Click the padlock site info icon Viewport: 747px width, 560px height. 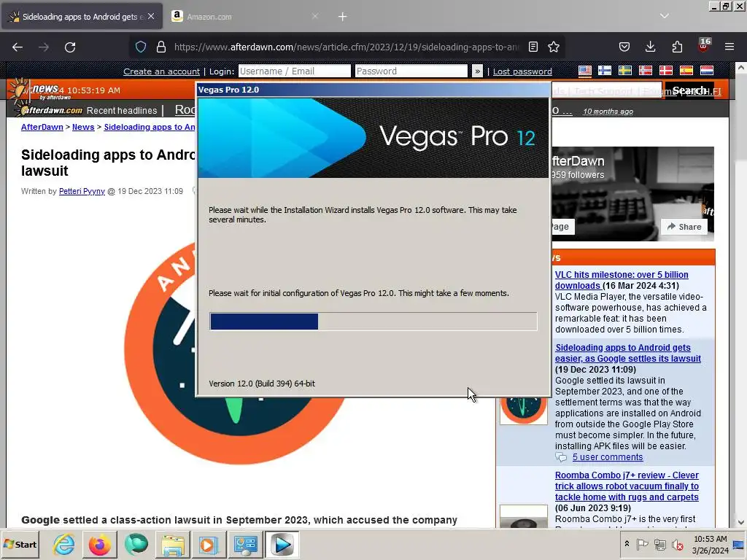pos(161,47)
